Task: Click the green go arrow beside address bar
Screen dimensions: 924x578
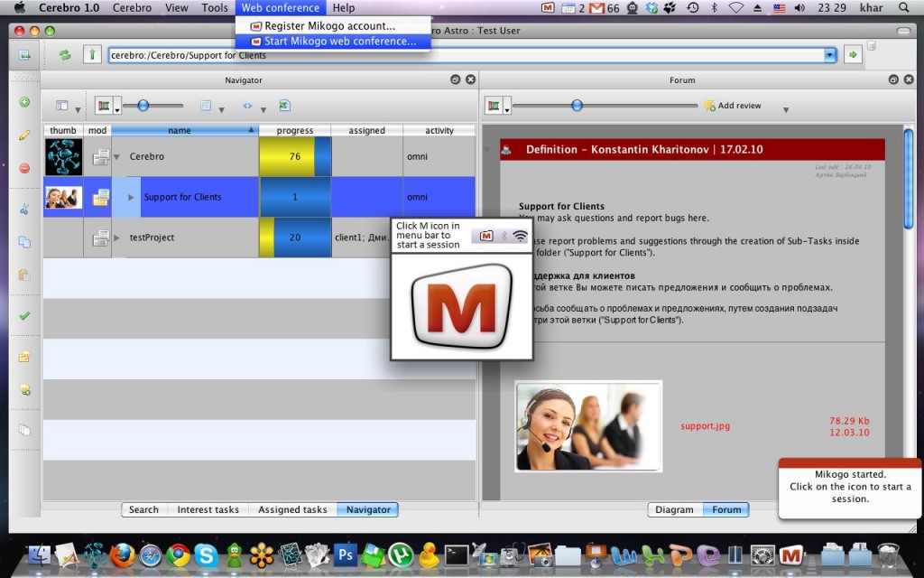Action: pos(852,55)
